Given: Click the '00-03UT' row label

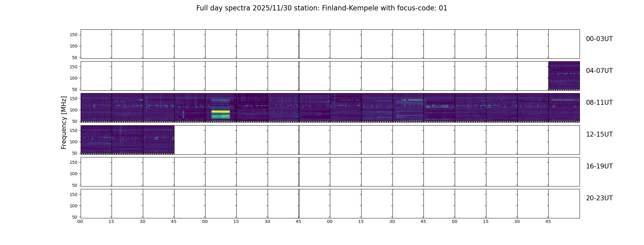Looking at the screenshot, I should click(599, 39).
